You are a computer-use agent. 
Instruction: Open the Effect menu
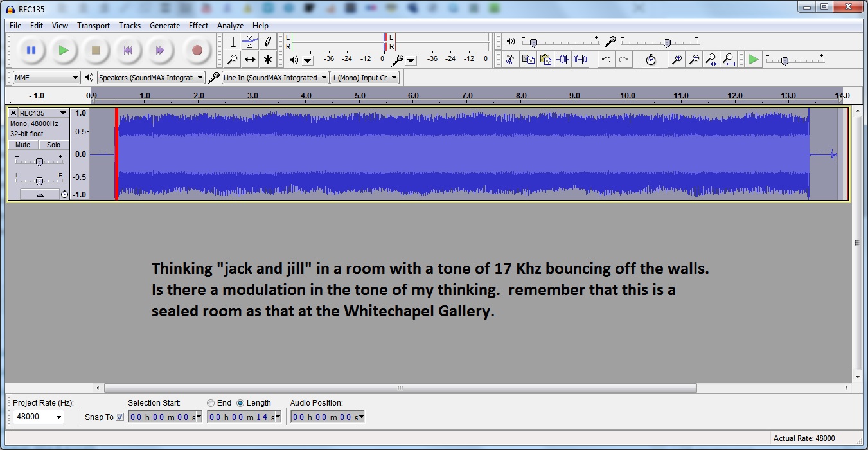coord(198,26)
